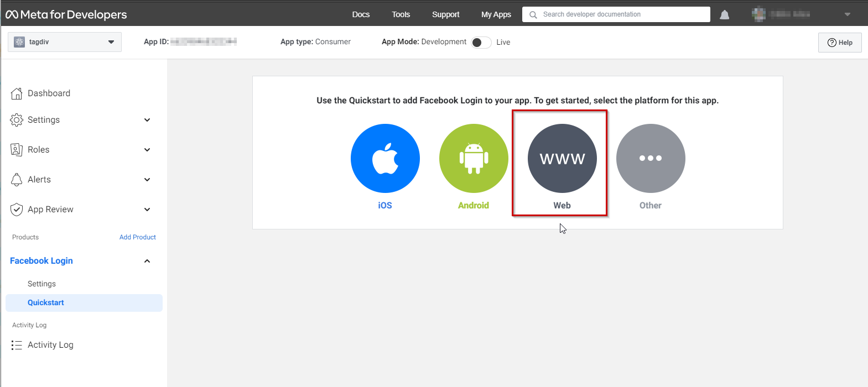
Task: Go to Dashboard in sidebar
Action: [x=49, y=93]
